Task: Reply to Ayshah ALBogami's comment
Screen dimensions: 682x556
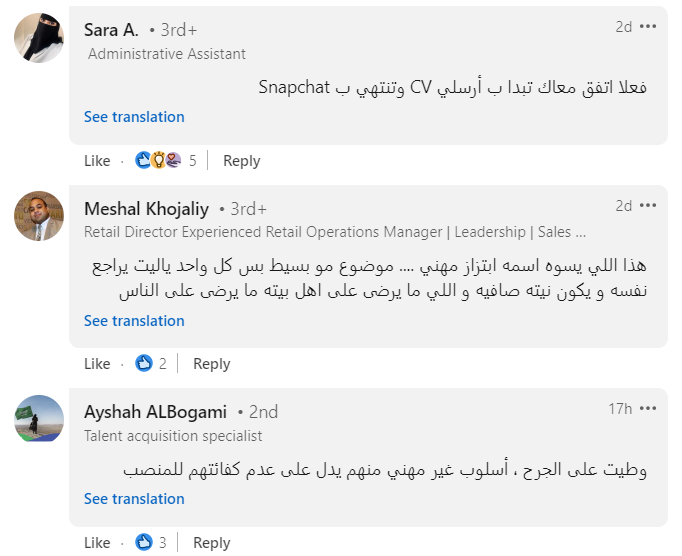Action: tap(211, 543)
